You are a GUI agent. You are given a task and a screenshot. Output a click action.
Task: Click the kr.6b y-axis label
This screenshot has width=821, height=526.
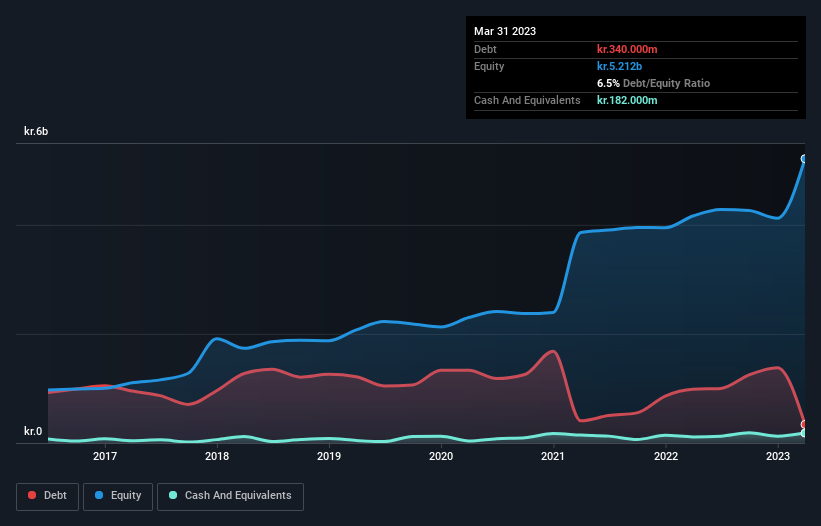(x=36, y=131)
